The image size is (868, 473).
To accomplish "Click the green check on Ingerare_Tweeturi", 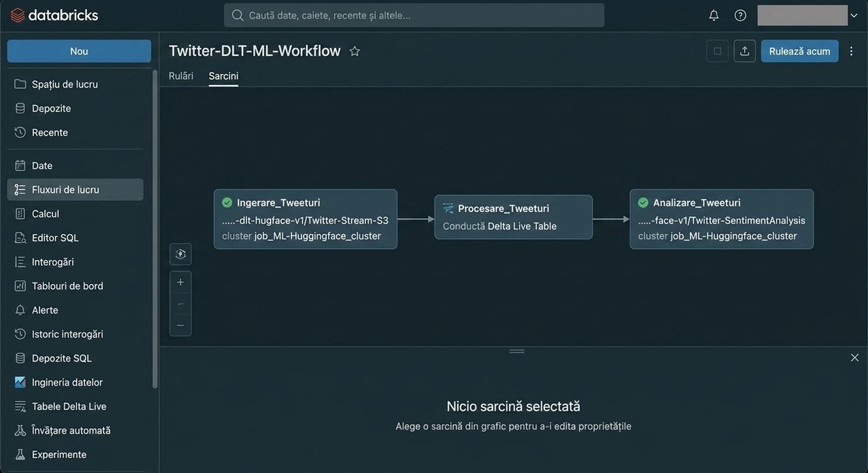I will (x=227, y=202).
